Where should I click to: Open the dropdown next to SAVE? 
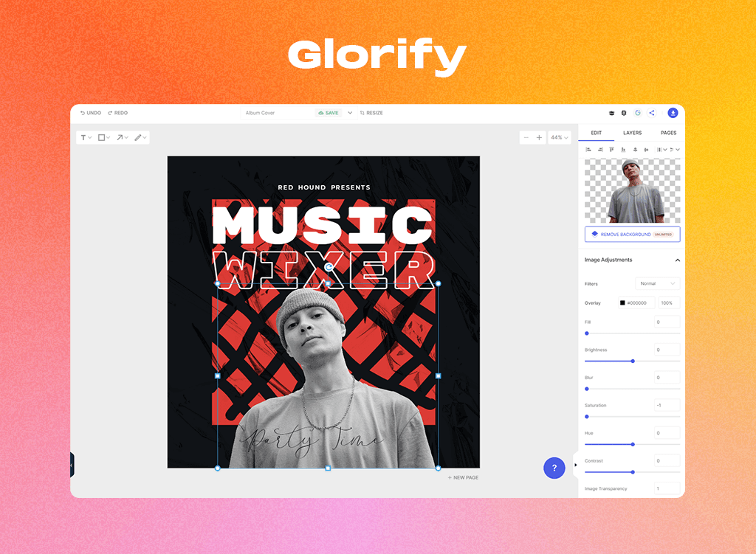350,113
